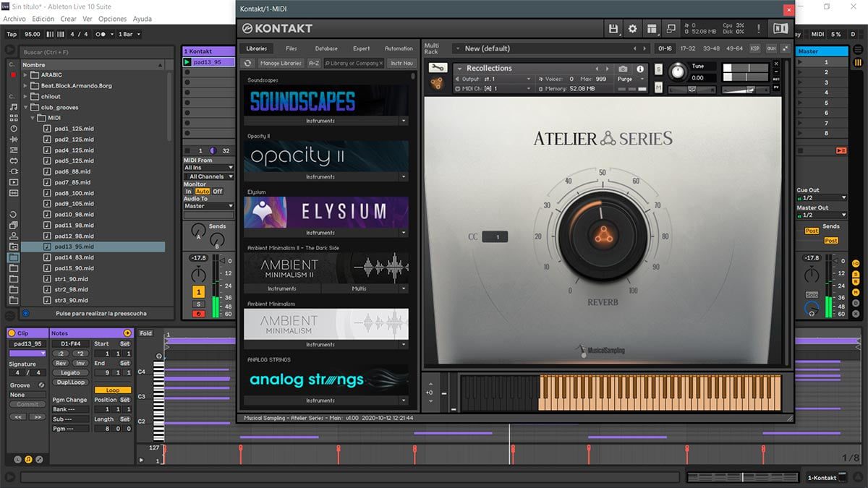Click the Tap tempo button
The height and width of the screenshot is (488, 868).
tap(12, 34)
